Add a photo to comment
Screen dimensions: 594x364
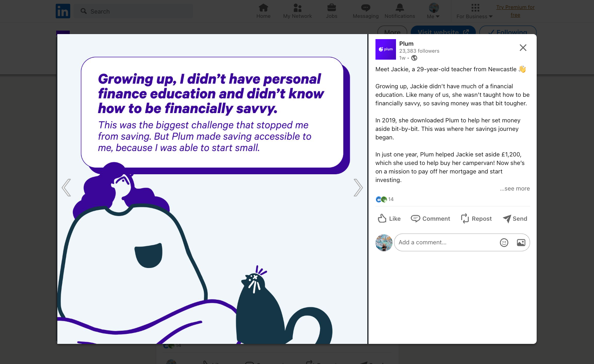(x=521, y=242)
